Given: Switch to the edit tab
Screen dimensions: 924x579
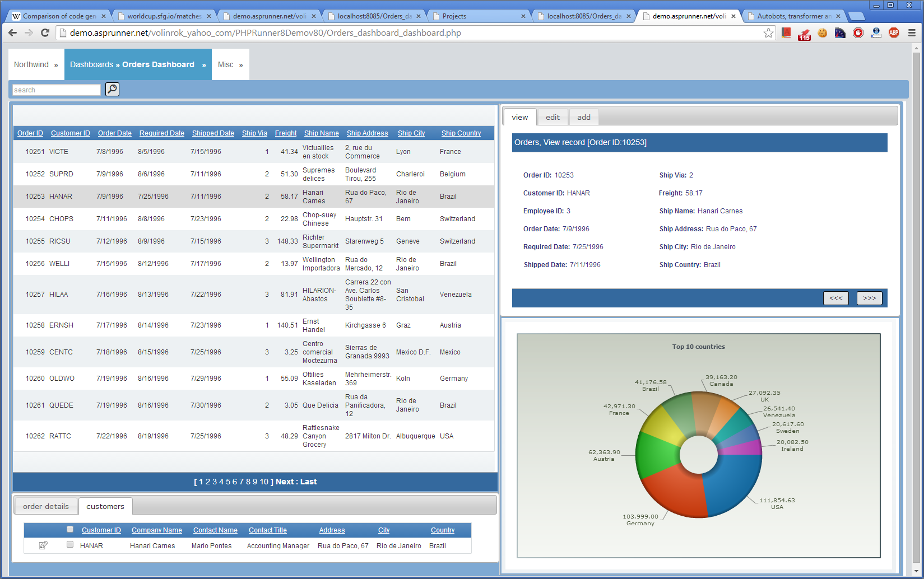Looking at the screenshot, I should pyautogui.click(x=552, y=118).
